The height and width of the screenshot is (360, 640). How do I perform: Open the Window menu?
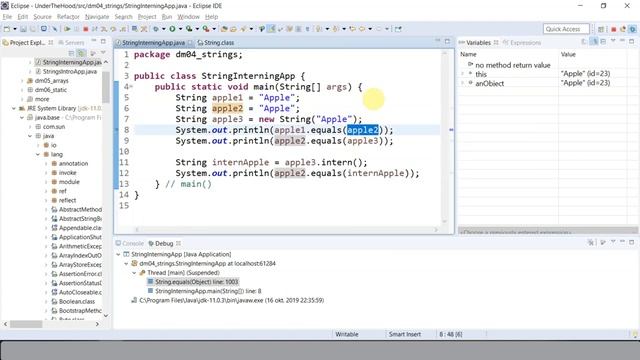[189, 17]
